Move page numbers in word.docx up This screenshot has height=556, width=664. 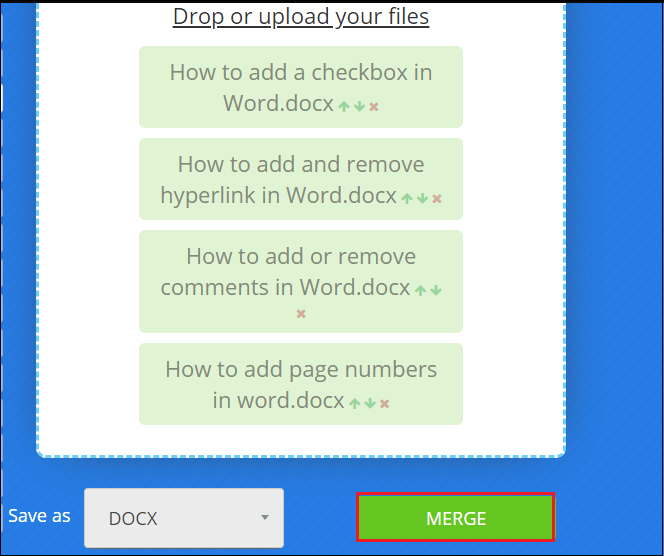tap(354, 403)
